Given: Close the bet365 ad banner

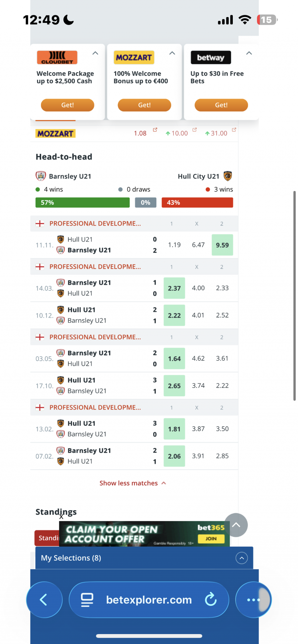Looking at the screenshot, I should coord(61,517).
